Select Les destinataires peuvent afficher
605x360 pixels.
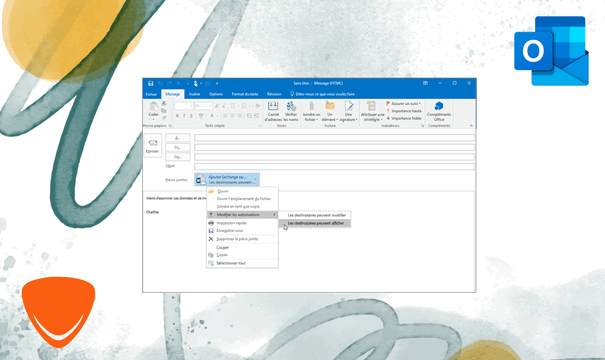(x=315, y=223)
